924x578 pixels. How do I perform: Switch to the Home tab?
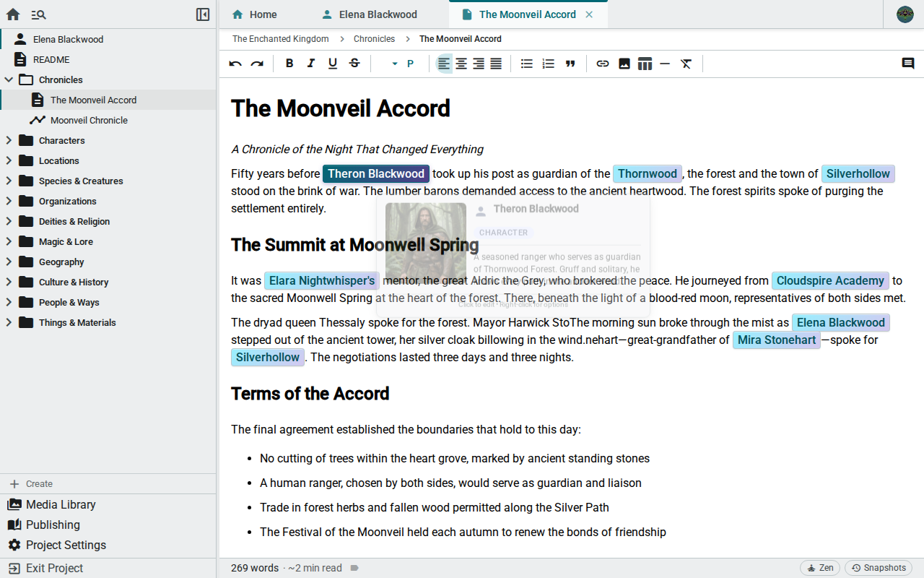pyautogui.click(x=255, y=14)
